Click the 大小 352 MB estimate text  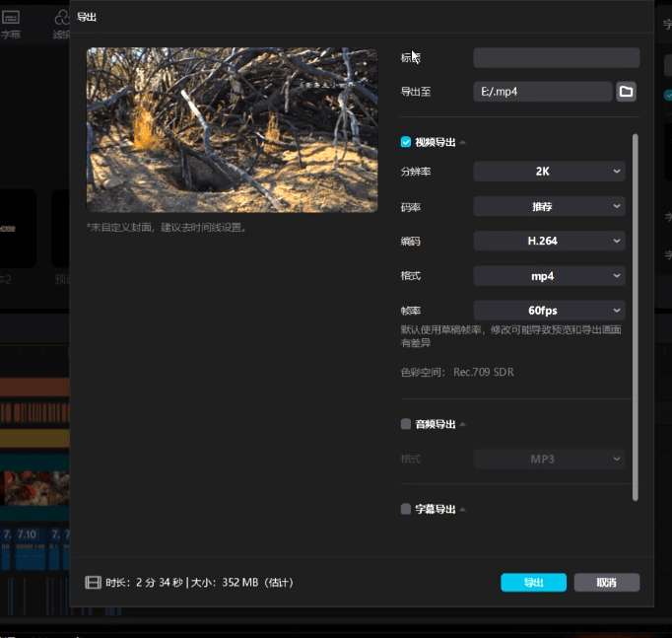(x=241, y=582)
